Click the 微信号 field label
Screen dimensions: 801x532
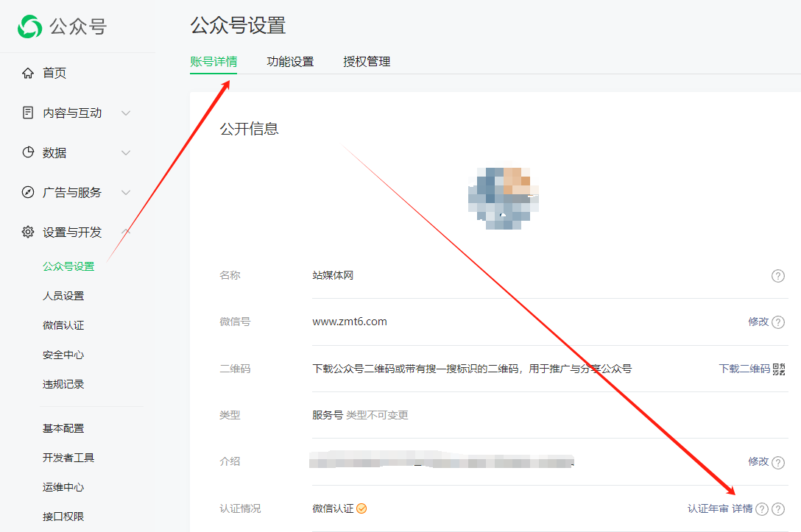tap(235, 322)
